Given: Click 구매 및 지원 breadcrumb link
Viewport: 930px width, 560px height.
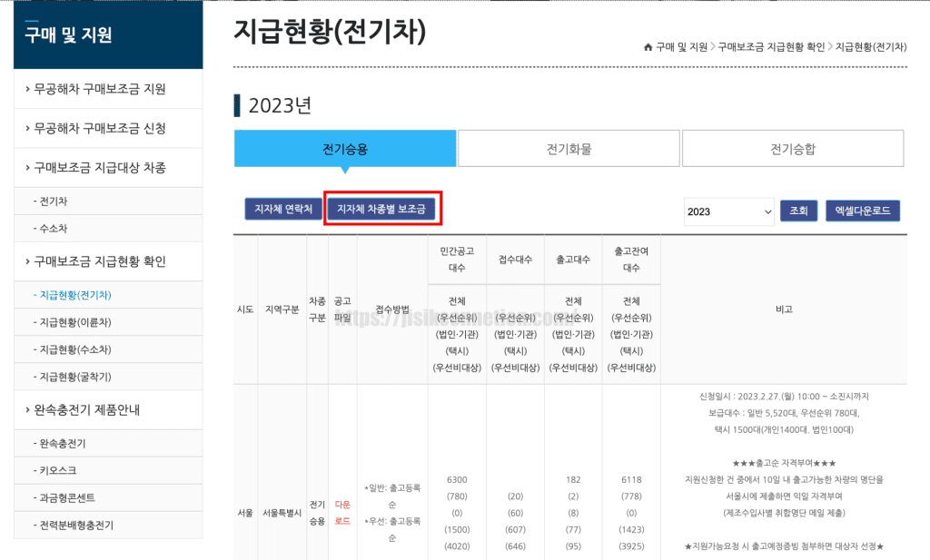Looking at the screenshot, I should (681, 47).
